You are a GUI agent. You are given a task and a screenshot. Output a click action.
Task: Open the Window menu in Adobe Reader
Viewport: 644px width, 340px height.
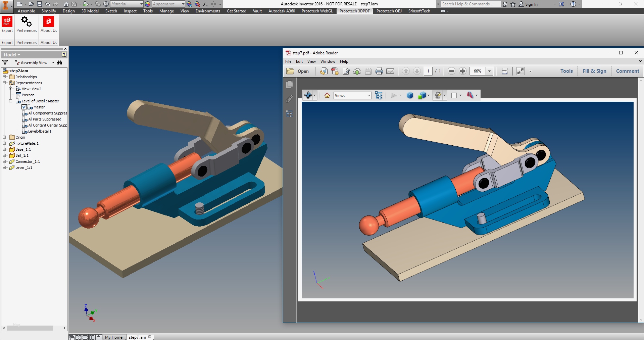pyautogui.click(x=328, y=61)
